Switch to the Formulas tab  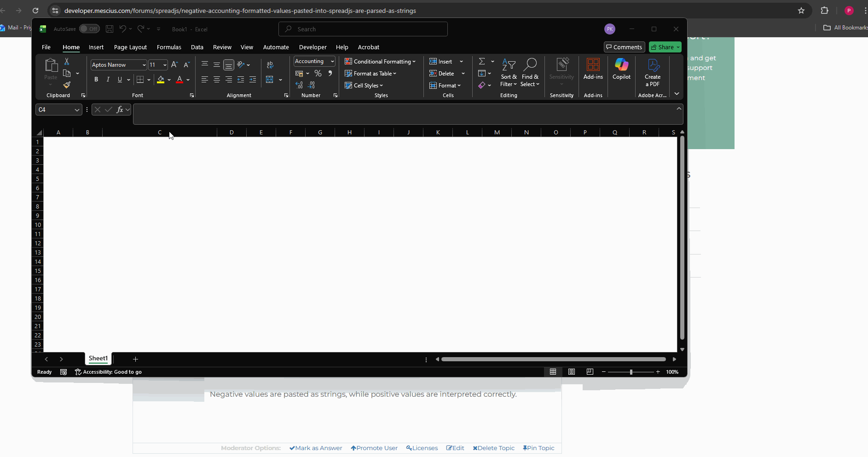[169, 47]
